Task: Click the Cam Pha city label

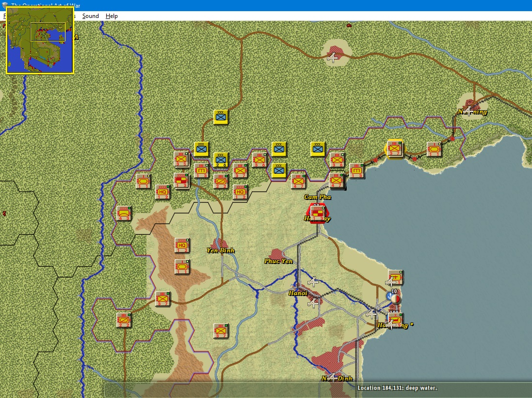Action: 317,197
